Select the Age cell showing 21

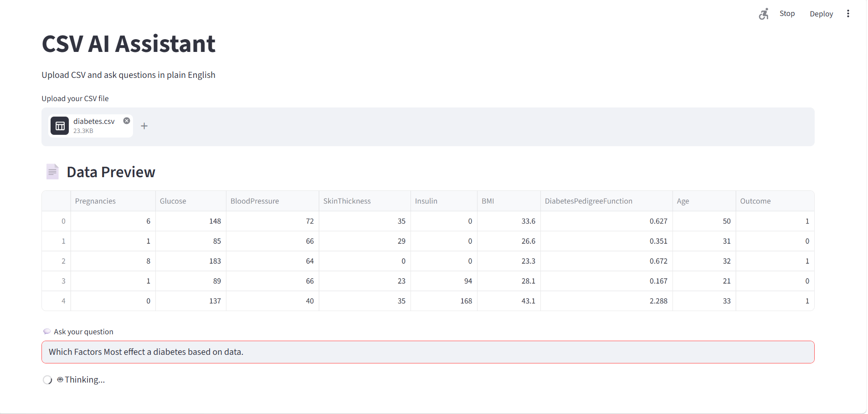pyautogui.click(x=704, y=281)
